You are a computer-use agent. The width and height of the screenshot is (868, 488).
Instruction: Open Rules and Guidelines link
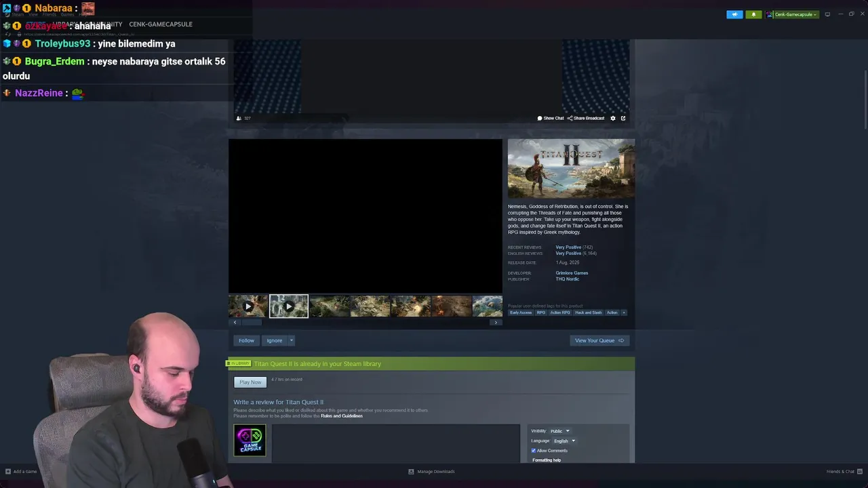[x=342, y=415]
